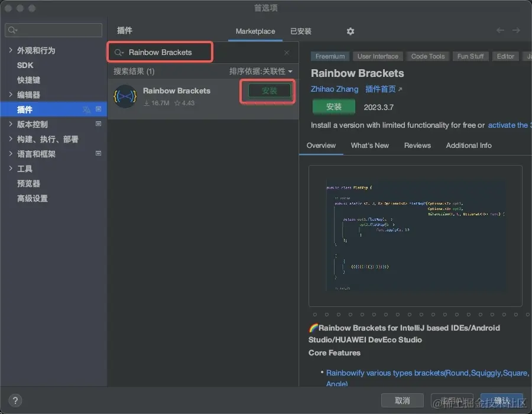Install Rainbow Brackets from the search result row
Image resolution: width=532 pixels, height=414 pixels.
pyautogui.click(x=270, y=91)
